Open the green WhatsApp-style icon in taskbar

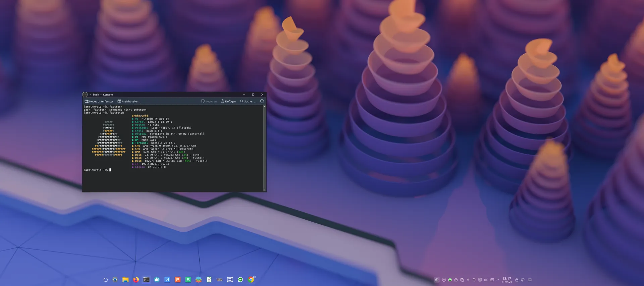240,280
